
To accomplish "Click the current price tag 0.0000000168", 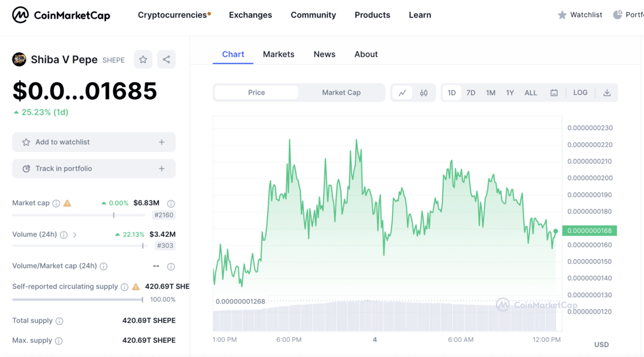I will click(590, 231).
